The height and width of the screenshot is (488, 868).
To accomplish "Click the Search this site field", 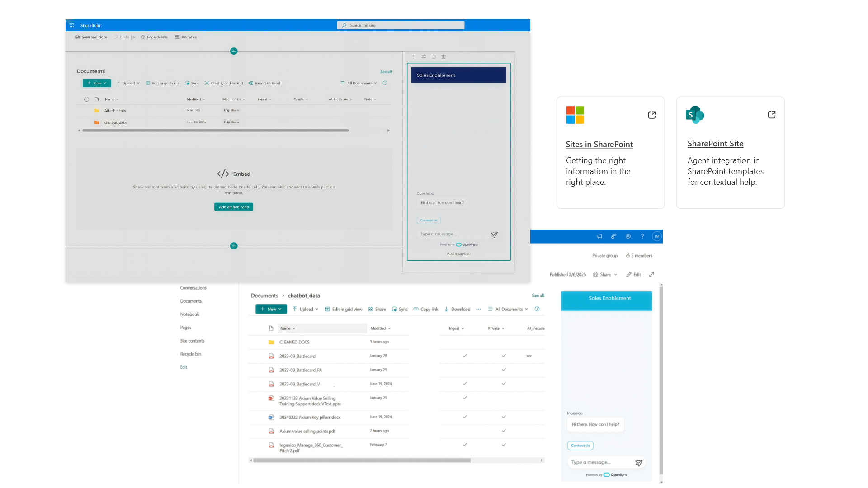I will 401,25.
